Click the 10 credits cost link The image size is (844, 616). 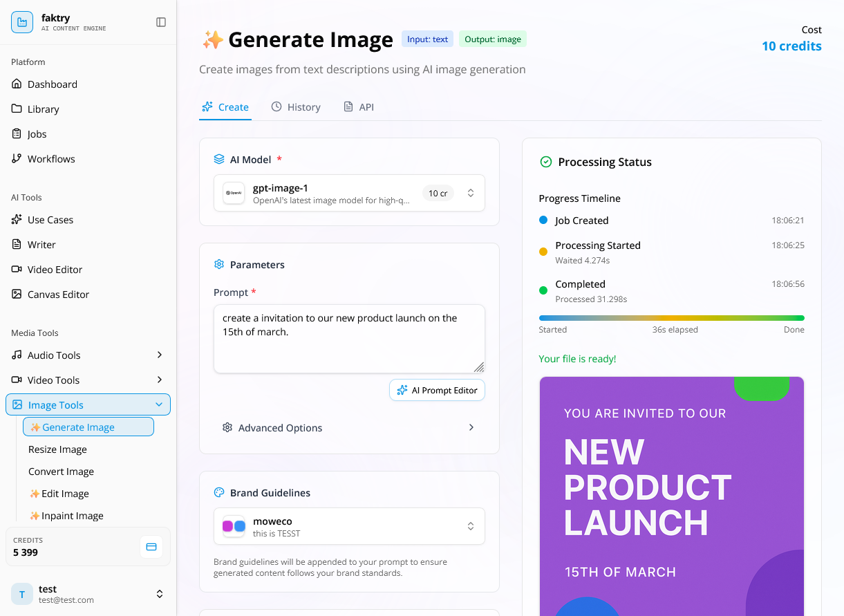[x=791, y=46]
